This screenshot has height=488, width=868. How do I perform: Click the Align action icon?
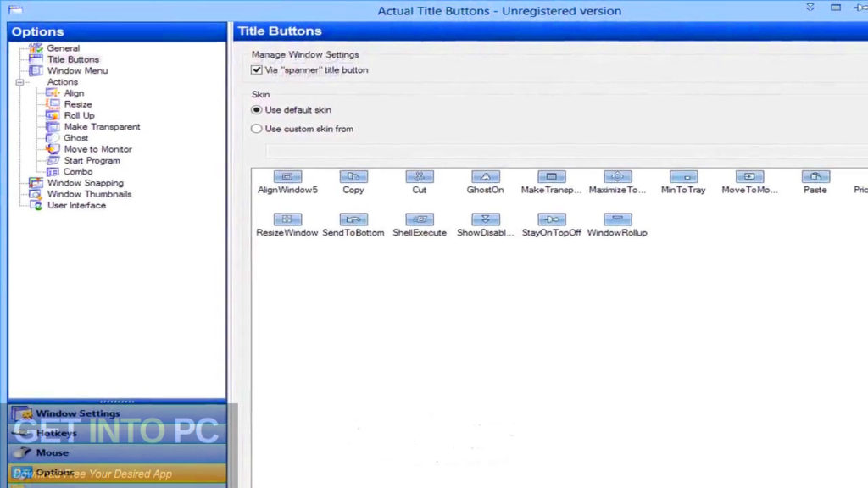[53, 93]
